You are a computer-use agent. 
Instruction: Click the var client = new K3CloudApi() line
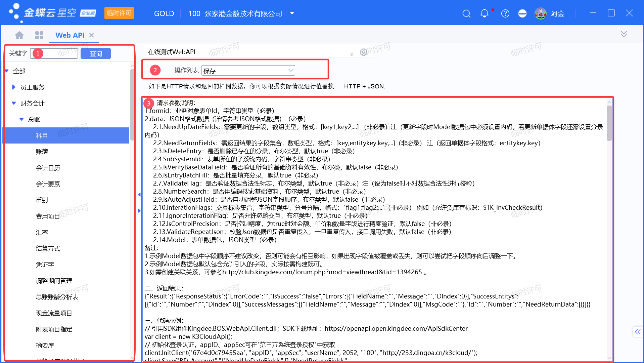pos(188,336)
